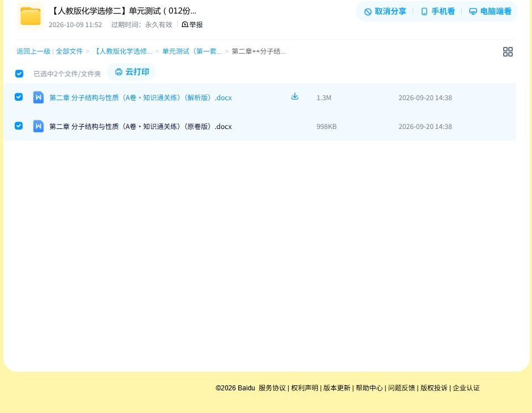Toggle the select-all files checkbox

(19, 74)
